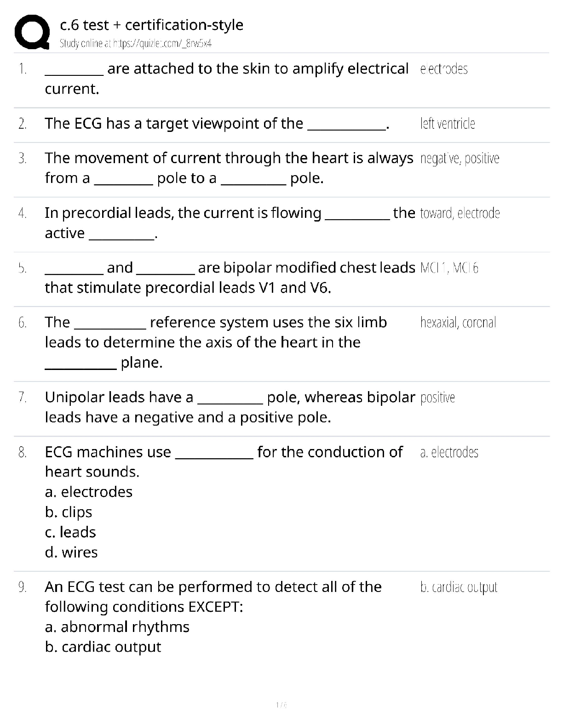Image resolution: width=563 pixels, height=728 pixels.
Task: Click the 'negative, positive' answer
Action: [x=460, y=159]
